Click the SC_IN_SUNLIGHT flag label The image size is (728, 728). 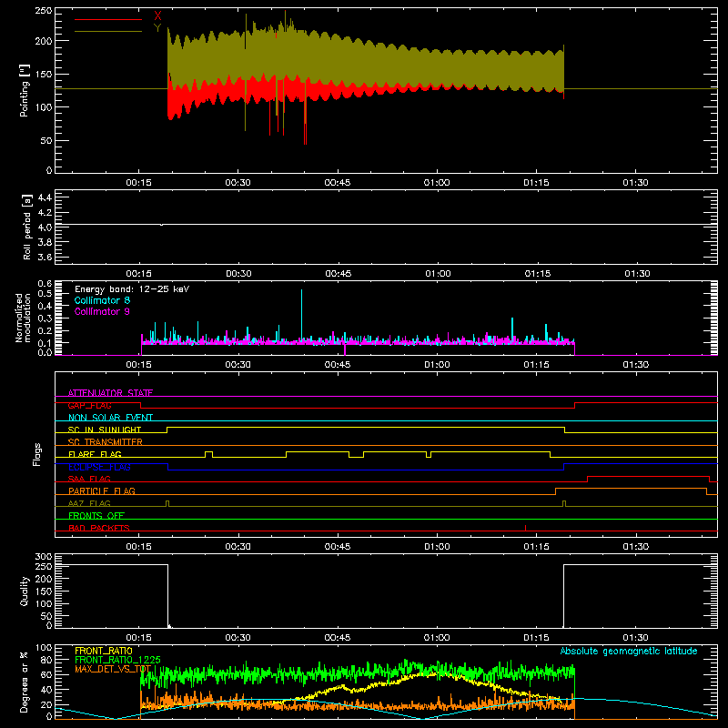tap(105, 430)
